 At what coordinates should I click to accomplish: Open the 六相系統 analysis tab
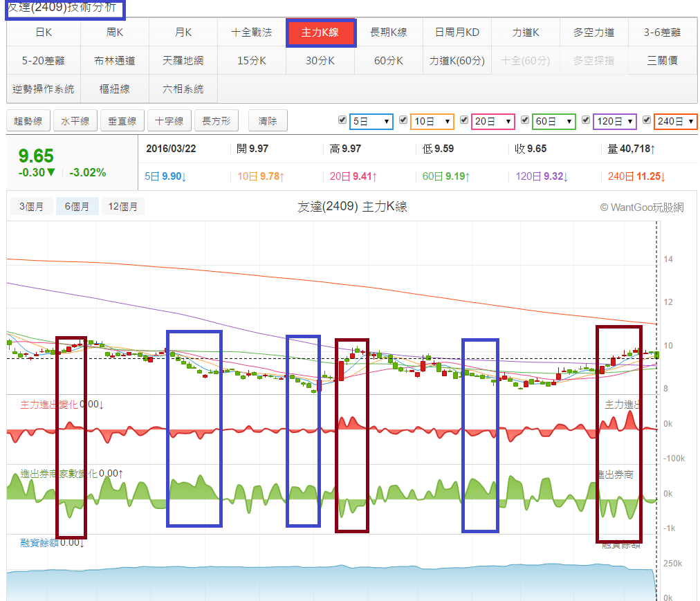[x=183, y=89]
